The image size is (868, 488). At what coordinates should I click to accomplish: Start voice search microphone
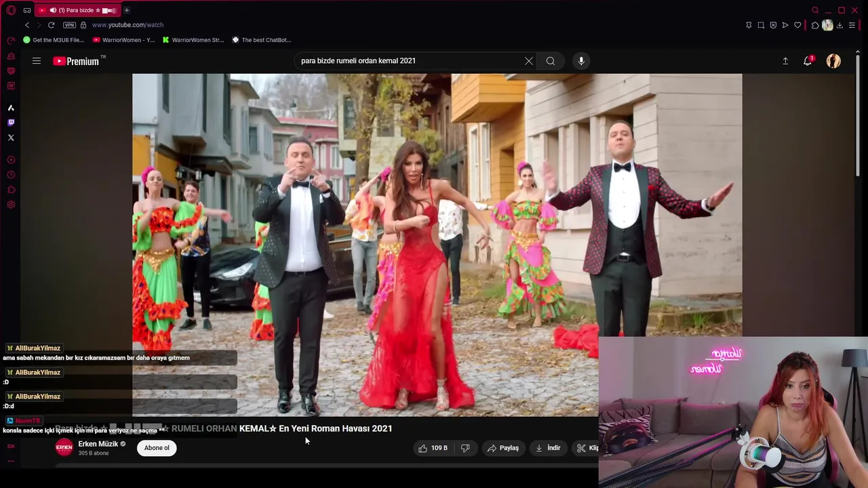pos(581,61)
